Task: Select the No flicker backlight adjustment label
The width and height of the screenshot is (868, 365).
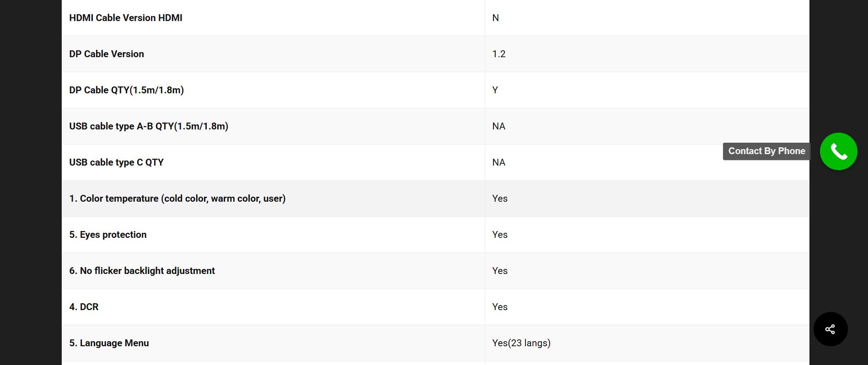Action: point(142,271)
